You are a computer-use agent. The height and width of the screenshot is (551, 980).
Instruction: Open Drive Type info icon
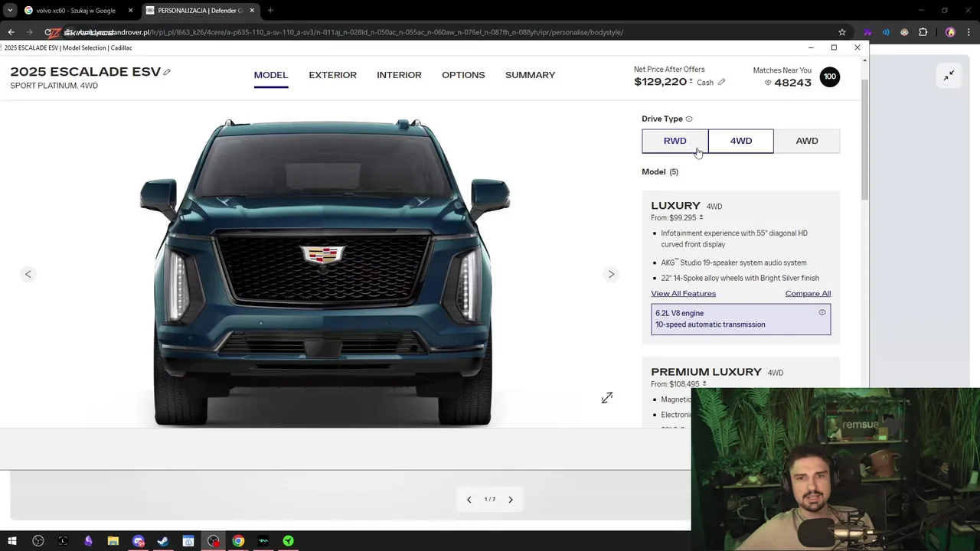689,119
